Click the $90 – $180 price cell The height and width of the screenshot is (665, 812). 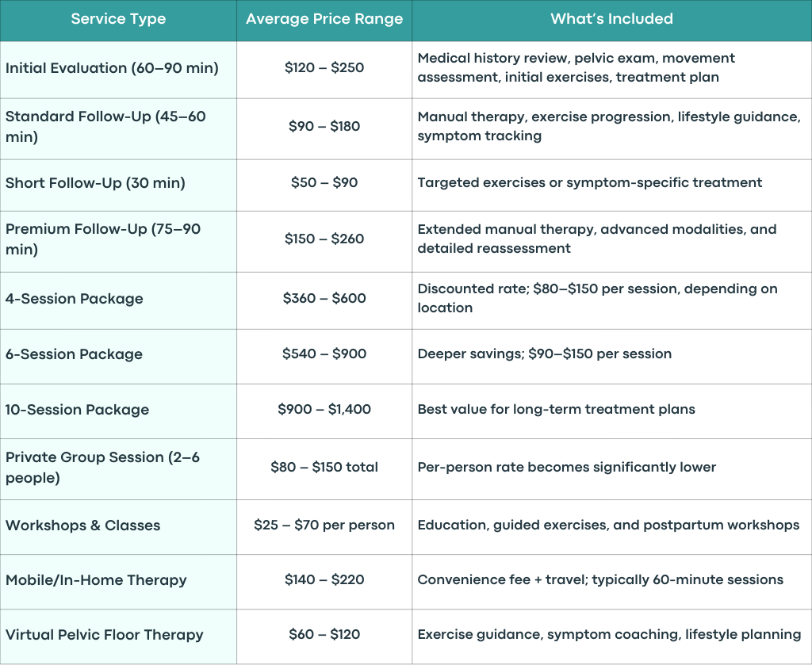click(x=324, y=129)
